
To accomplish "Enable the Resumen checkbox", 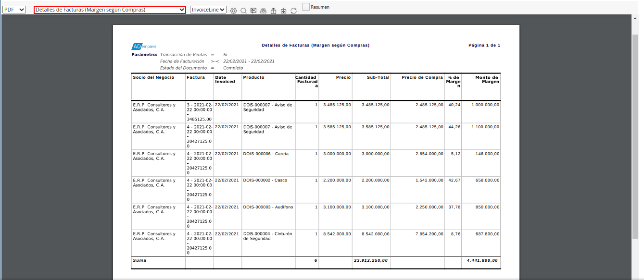I will (306, 7).
